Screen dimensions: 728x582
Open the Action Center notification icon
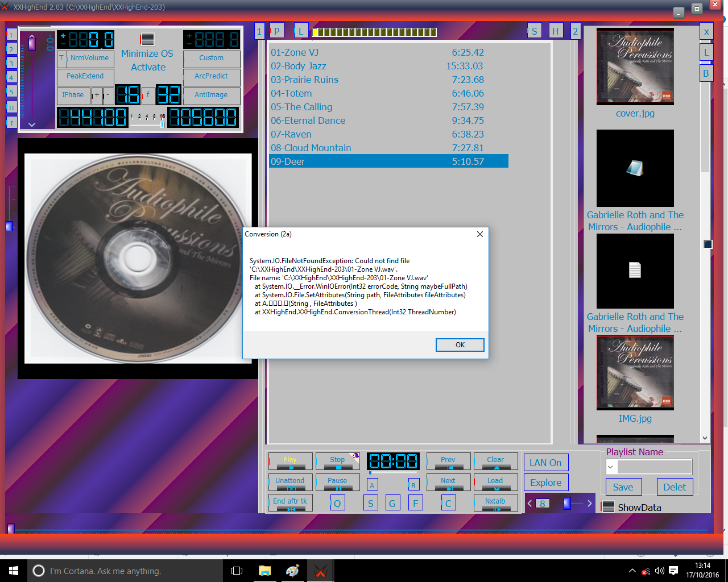tap(673, 571)
